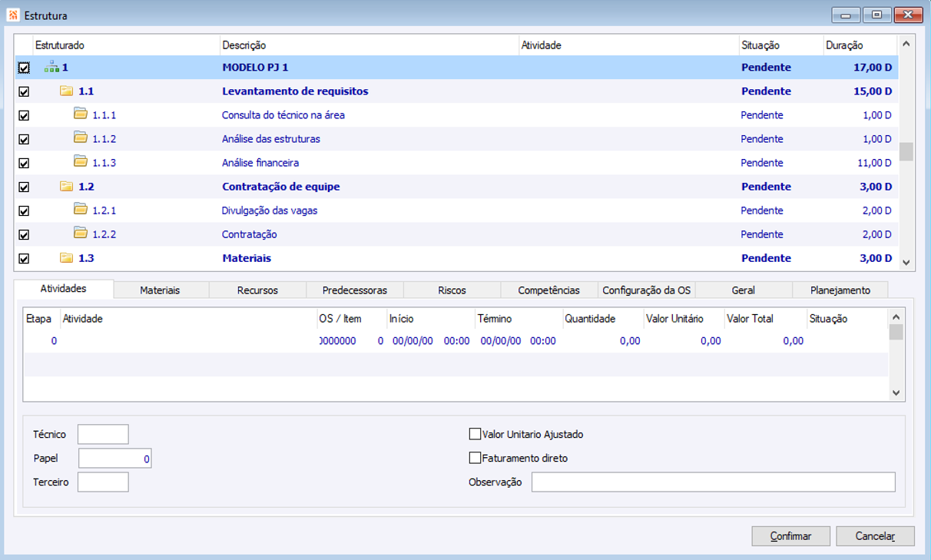931x560 pixels.
Task: Click the Técnico input field
Action: tap(103, 434)
